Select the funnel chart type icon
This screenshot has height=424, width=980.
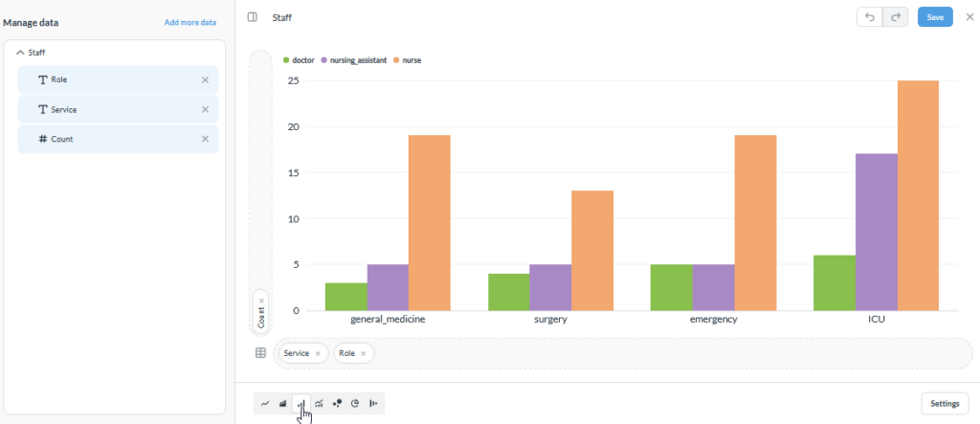(x=374, y=403)
